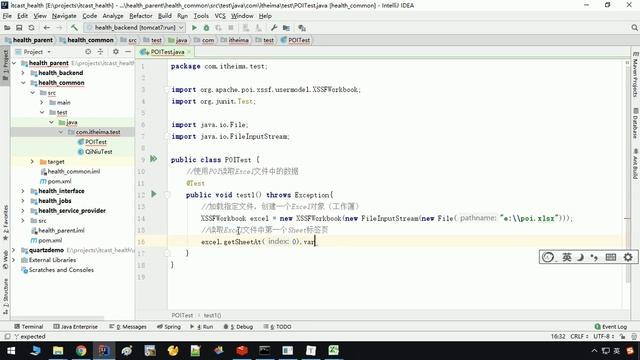Navigate back with the left arrow
The image size is (640, 360).
coord(47,28)
